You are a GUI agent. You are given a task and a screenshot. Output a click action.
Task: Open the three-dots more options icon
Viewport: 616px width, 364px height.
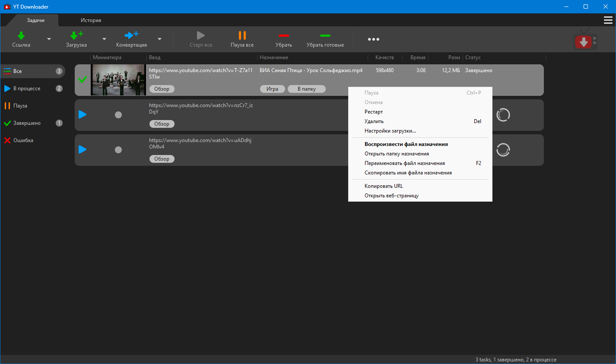[x=374, y=39]
